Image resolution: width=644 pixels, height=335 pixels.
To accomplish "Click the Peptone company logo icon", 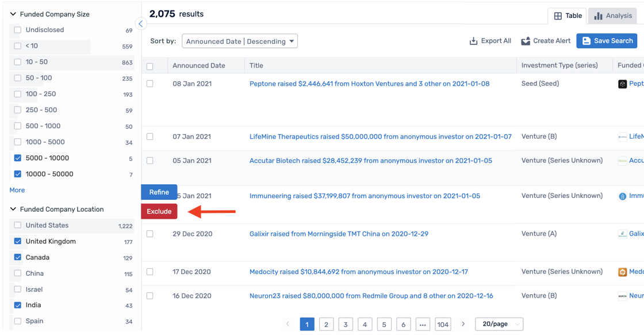I will coord(622,84).
